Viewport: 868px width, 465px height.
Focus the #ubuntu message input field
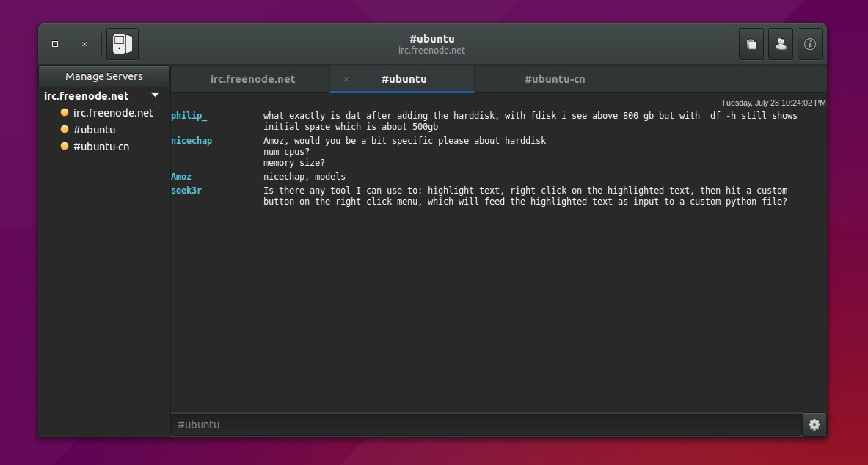[486, 425]
